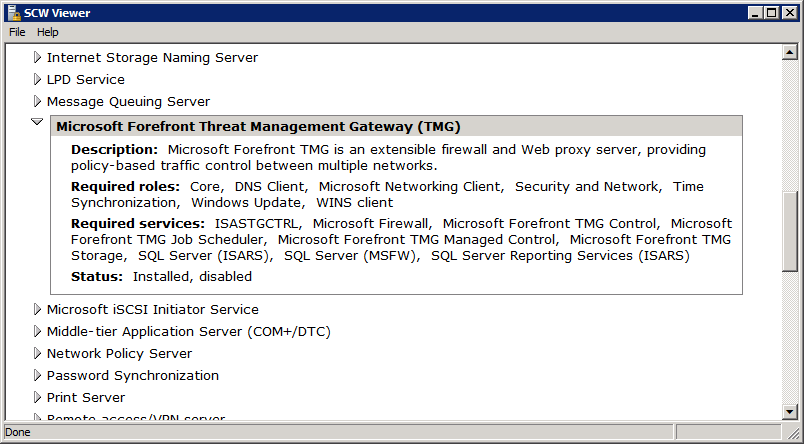
Task: Click the vertical scrollbar thumb
Action: pos(789,231)
